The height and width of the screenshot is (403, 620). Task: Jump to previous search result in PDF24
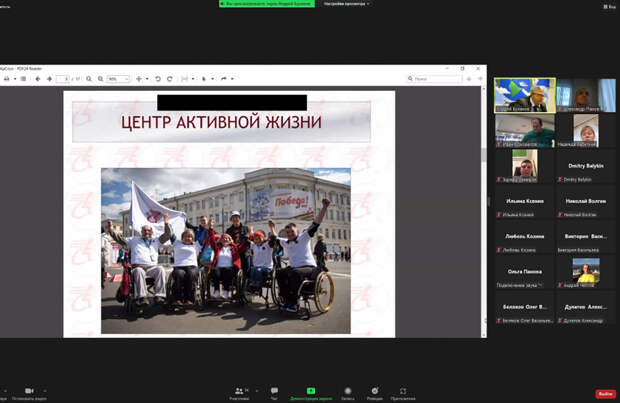(469, 79)
